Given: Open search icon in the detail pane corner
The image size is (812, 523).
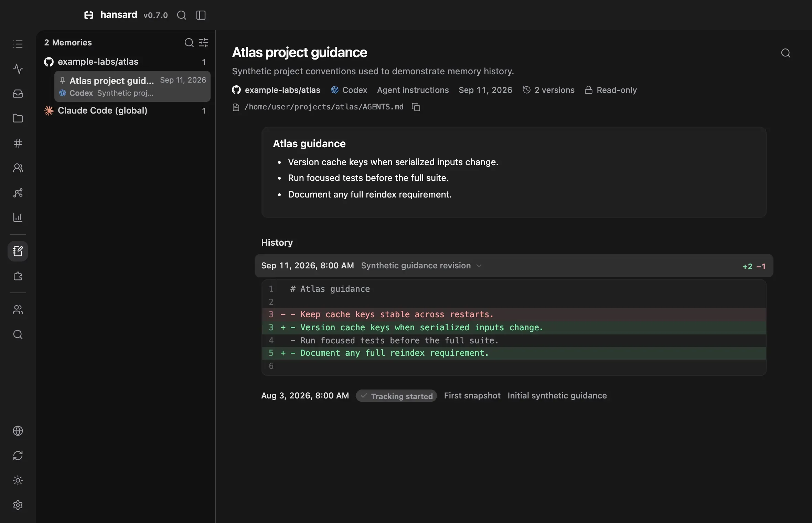Looking at the screenshot, I should pyautogui.click(x=786, y=53).
